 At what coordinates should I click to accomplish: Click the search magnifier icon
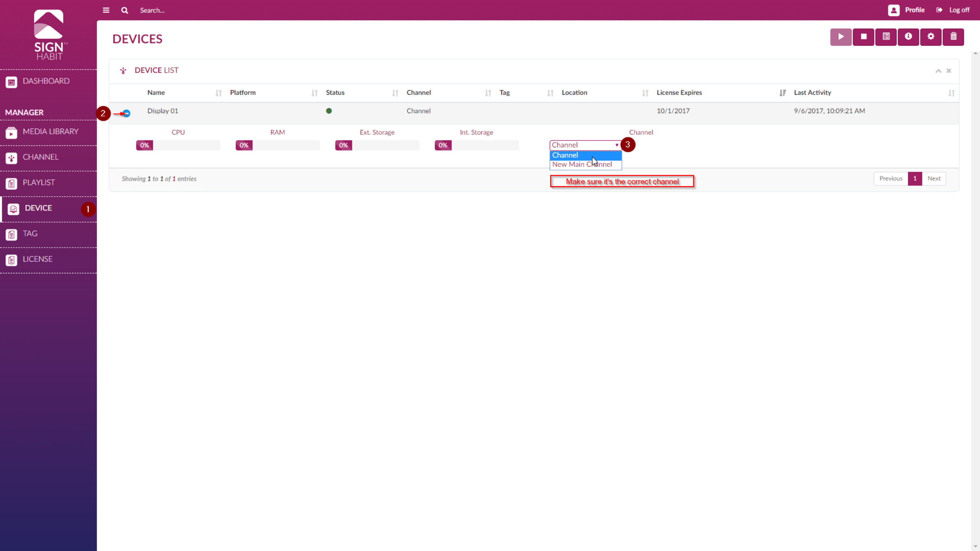125,10
